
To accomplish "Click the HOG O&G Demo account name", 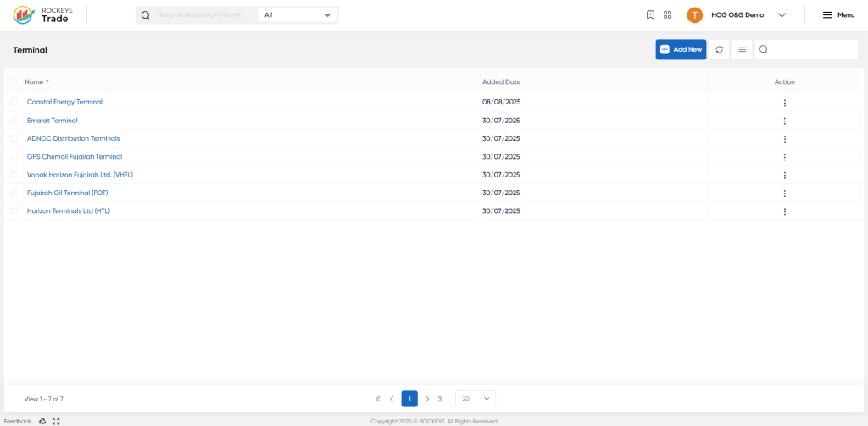I will [737, 15].
